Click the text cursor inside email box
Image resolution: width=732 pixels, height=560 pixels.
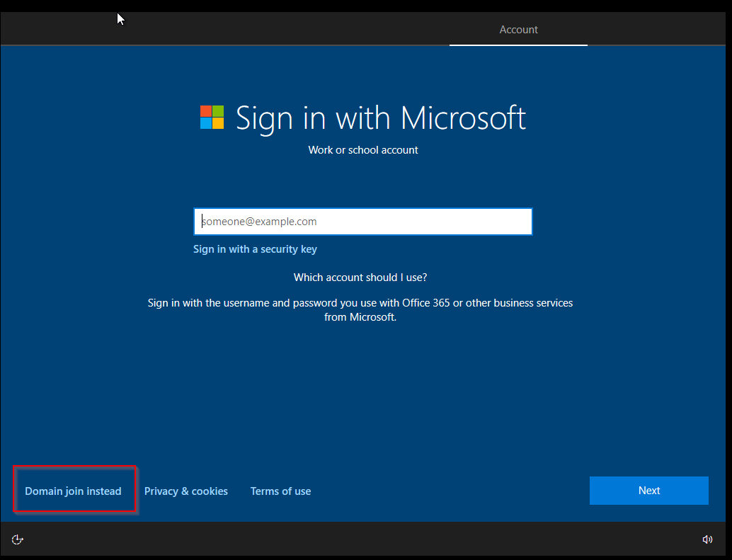[x=202, y=221]
